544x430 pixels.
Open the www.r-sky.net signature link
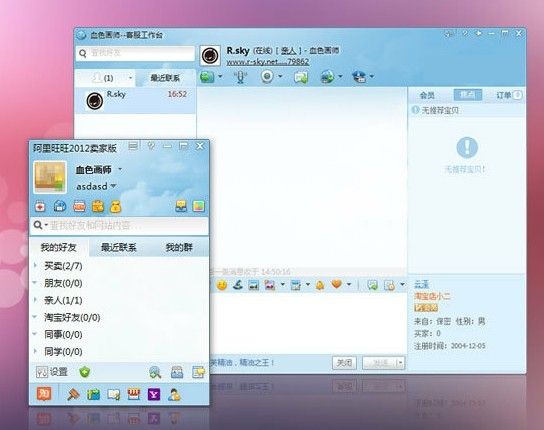tap(267, 62)
